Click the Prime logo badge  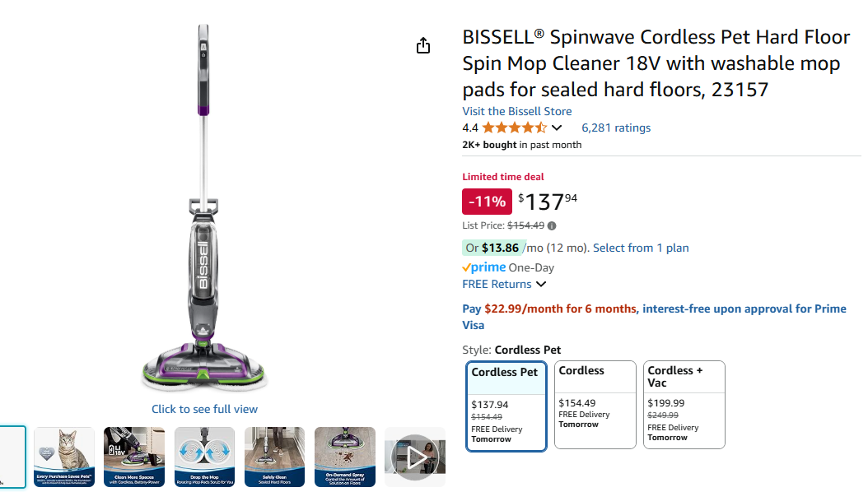point(484,267)
